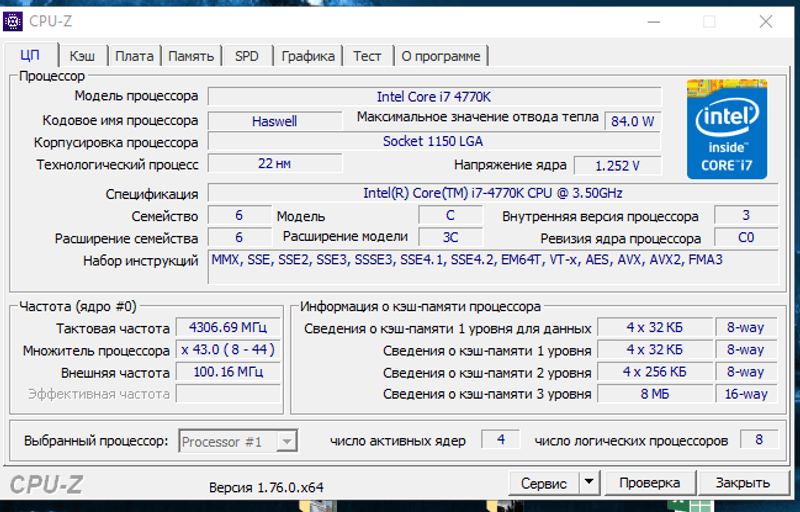Expand the arrow next to Сервис
Screen dimensions: 800x512
589,483
